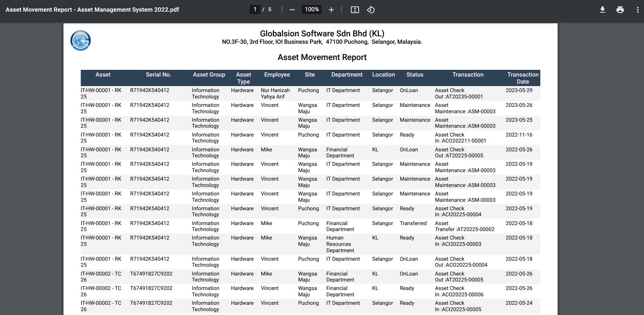Click the 2023-05-29 row's serial R71942K540412
The height and width of the screenshot is (315, 644).
pos(150,90)
